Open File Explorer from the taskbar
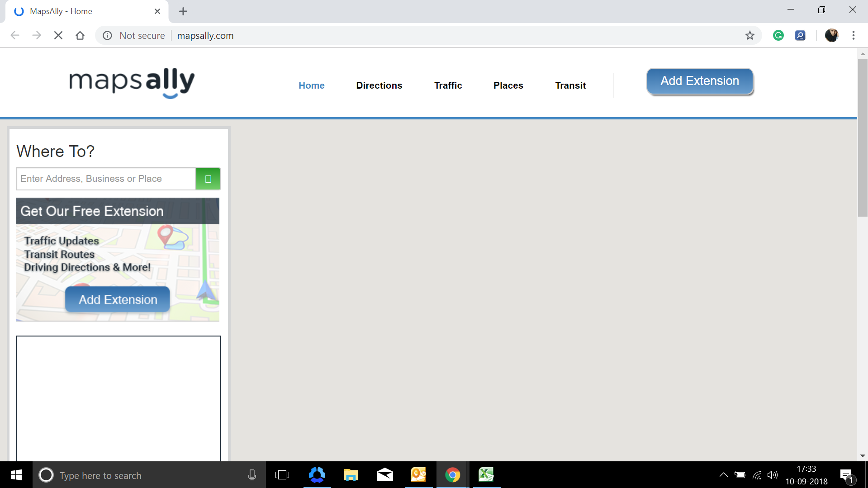Screen dimensions: 868x488 351,475
